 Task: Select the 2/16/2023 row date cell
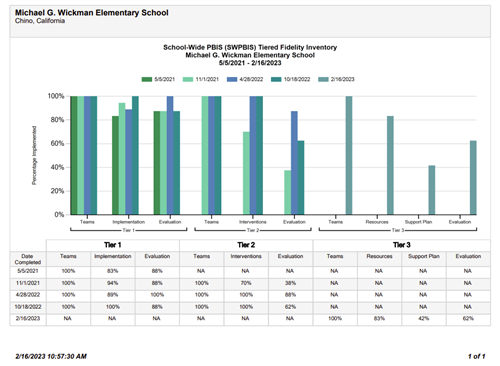coord(28,319)
